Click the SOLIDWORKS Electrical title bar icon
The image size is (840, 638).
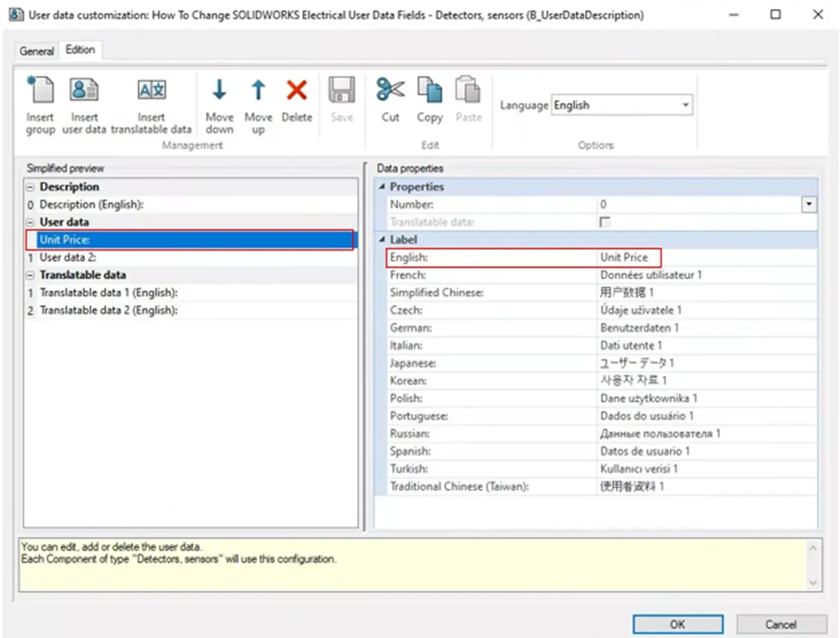(x=16, y=14)
